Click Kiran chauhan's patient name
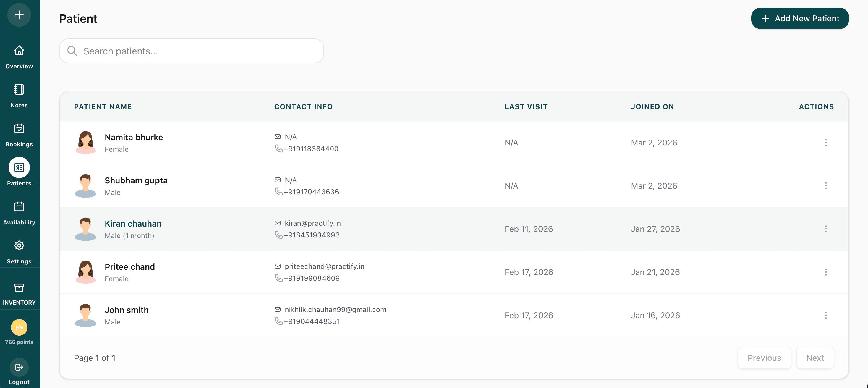 pos(133,224)
